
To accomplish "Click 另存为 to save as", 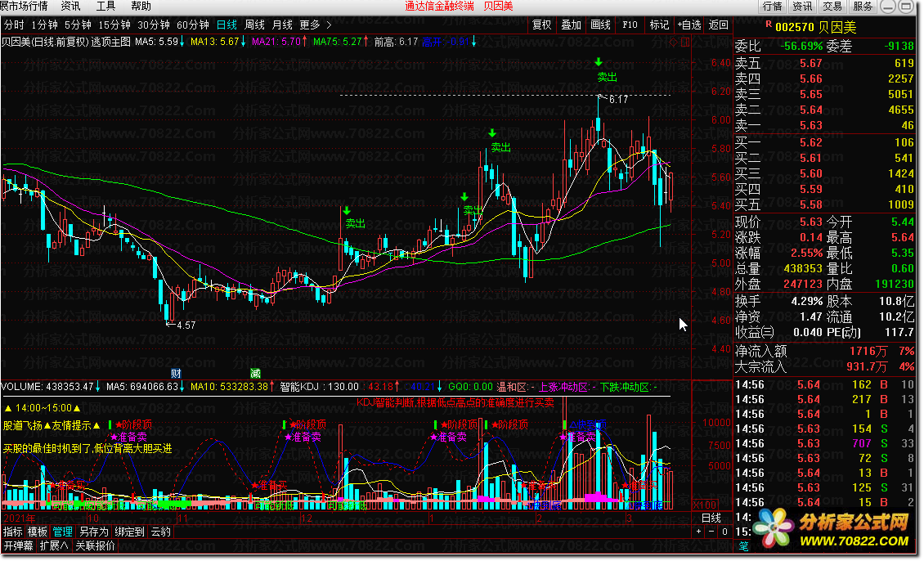I will click(x=94, y=532).
